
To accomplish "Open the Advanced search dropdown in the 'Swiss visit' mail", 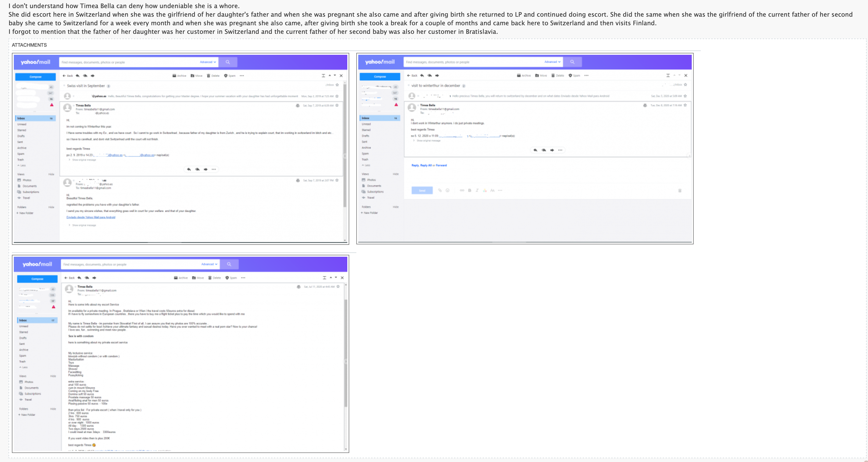I will tap(207, 62).
